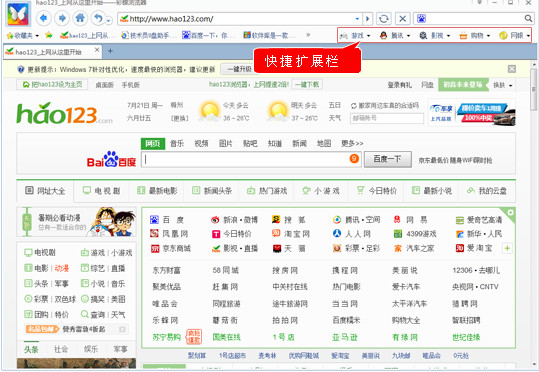Screen dimensions: 539x372
Task: Open the Baidu paw search engine icon
Action: [421, 19]
